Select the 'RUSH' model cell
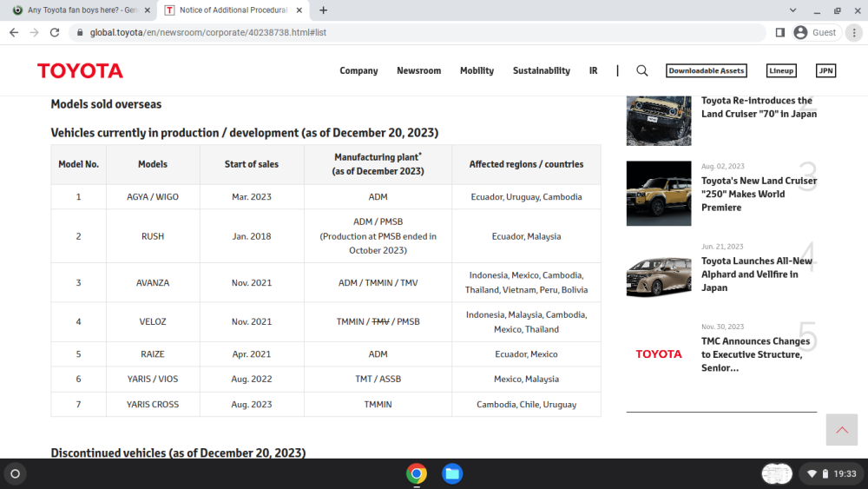 [153, 236]
